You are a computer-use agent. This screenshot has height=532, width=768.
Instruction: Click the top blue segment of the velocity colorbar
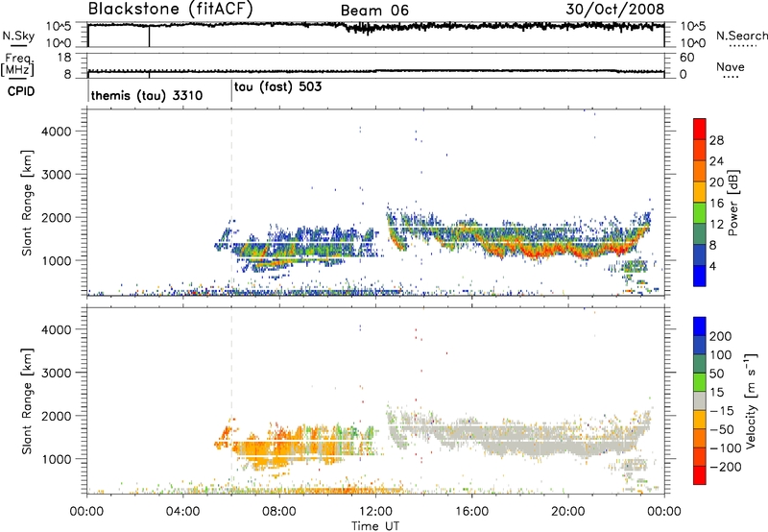point(700,326)
